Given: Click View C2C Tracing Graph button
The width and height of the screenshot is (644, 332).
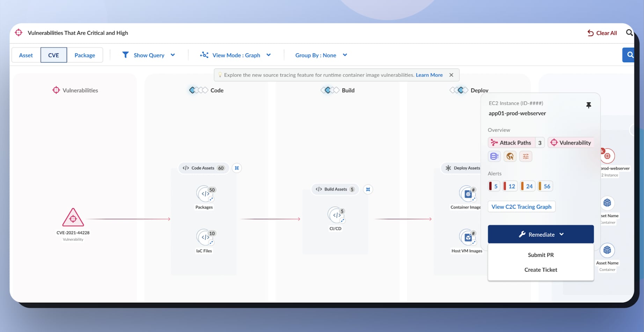Looking at the screenshot, I should click(x=521, y=207).
